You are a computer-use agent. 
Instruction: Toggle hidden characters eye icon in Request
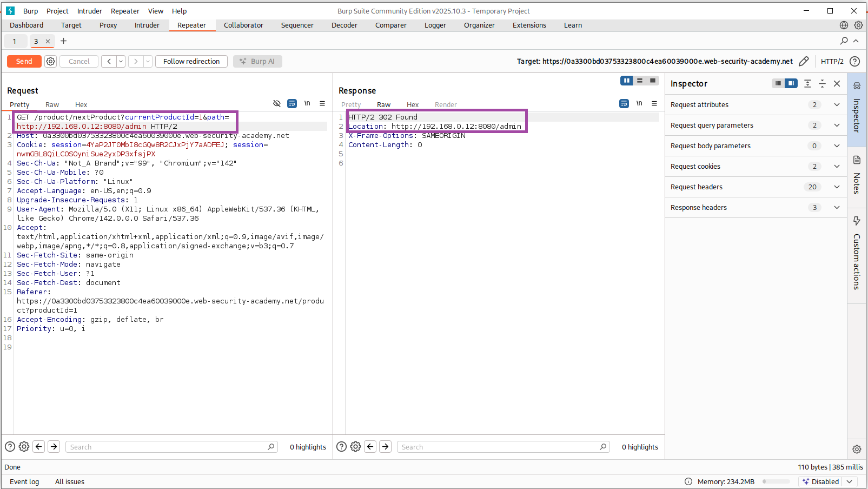point(277,103)
